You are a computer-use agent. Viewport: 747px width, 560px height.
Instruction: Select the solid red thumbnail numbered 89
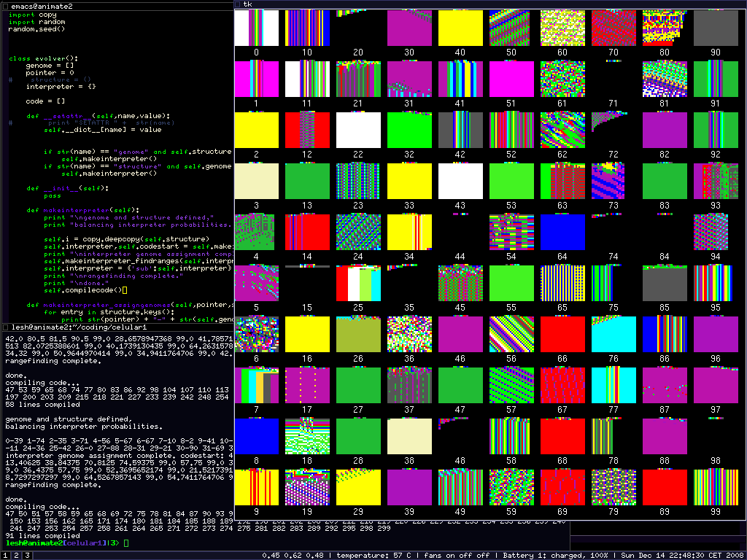point(665,487)
